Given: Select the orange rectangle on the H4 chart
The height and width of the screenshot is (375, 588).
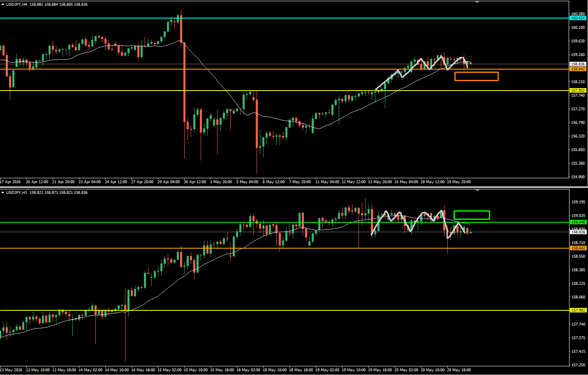Looking at the screenshot, I should click(477, 76).
